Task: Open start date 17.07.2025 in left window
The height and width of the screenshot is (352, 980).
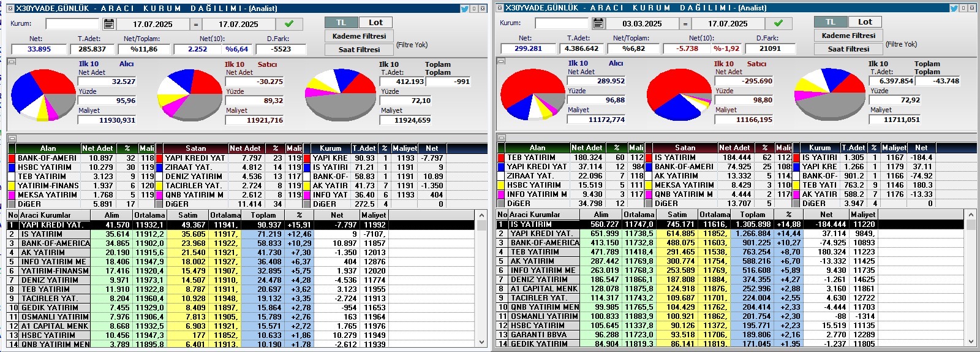Action: coord(153,25)
